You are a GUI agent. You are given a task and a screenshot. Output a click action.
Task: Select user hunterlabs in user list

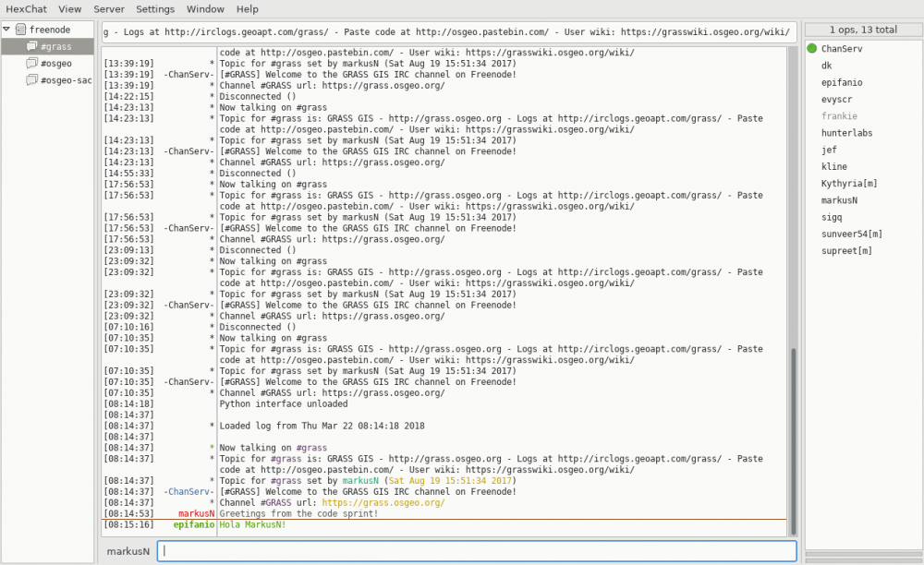pyautogui.click(x=846, y=133)
